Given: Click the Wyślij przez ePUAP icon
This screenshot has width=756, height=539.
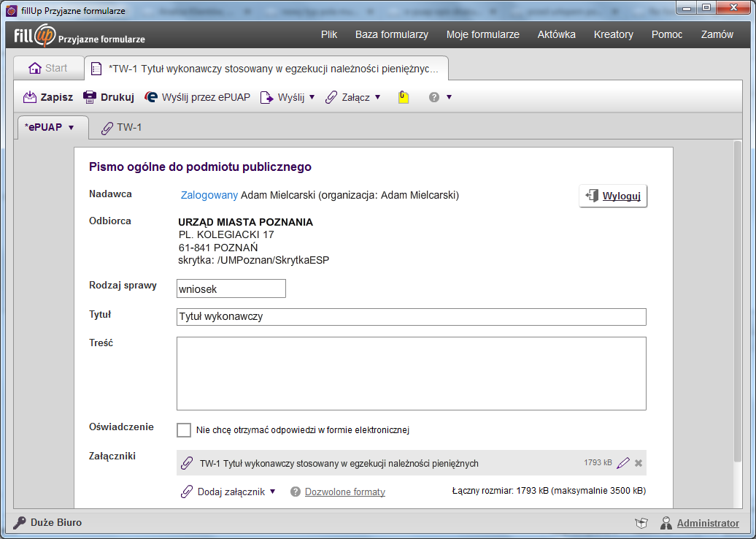Looking at the screenshot, I should pos(151,97).
